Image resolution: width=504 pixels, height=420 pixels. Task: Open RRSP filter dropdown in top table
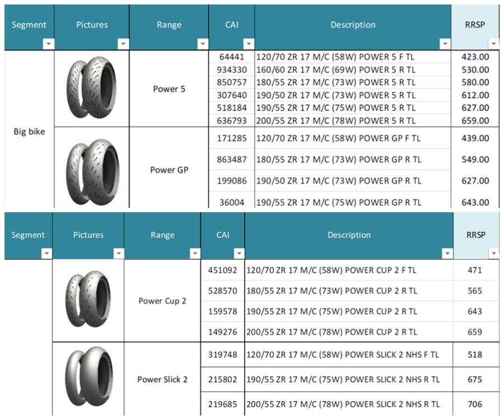493,44
